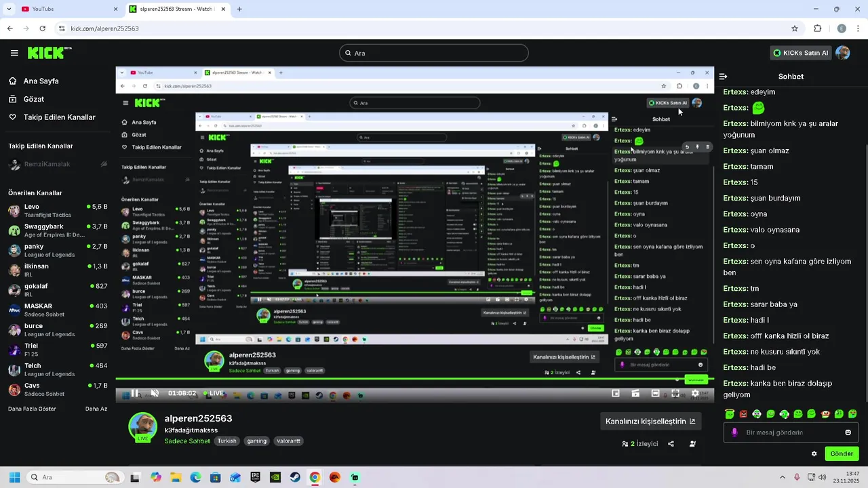Unmute the stream volume
The height and width of the screenshot is (488, 868).
tap(155, 393)
